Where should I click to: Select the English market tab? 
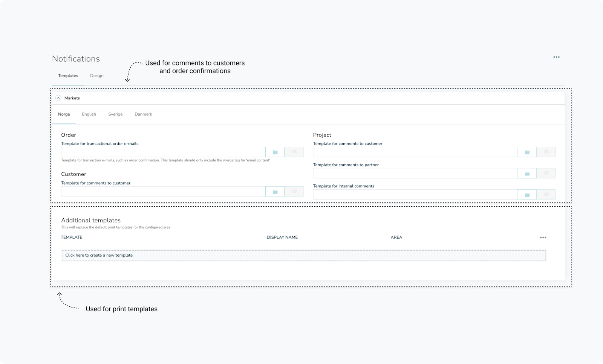(x=89, y=114)
